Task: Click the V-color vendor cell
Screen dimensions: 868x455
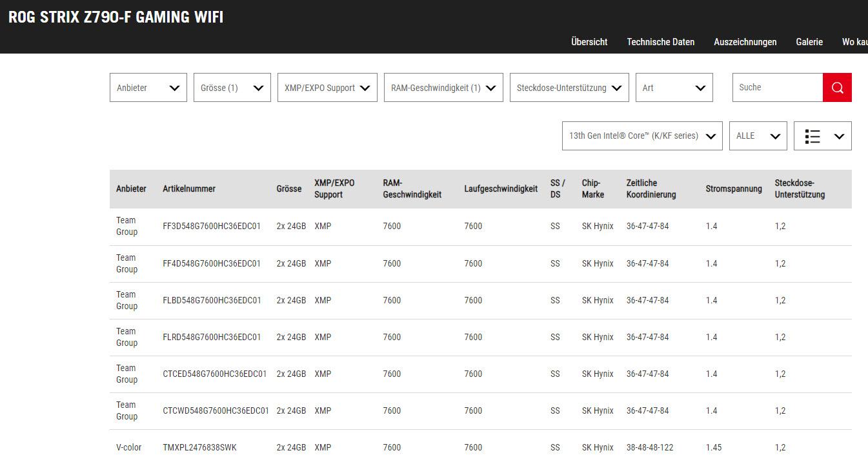Action: coord(128,448)
